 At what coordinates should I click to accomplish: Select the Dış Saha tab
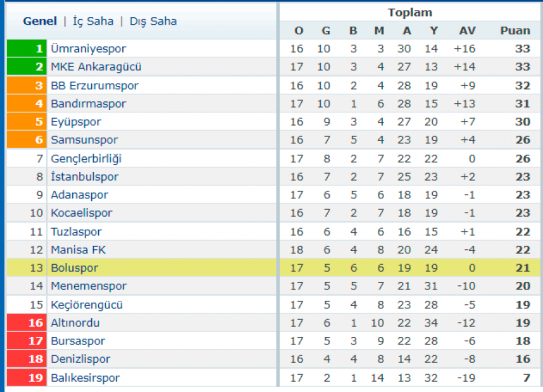(x=153, y=21)
